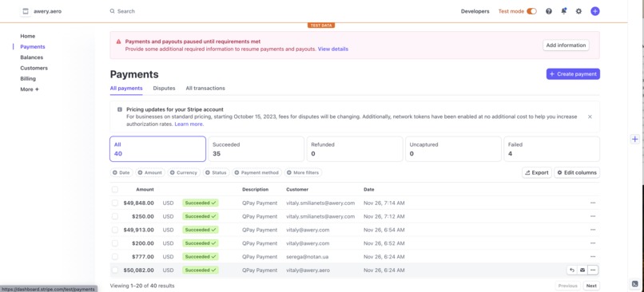Expand the More item in the sidebar
644x292 pixels.
coord(30,89)
